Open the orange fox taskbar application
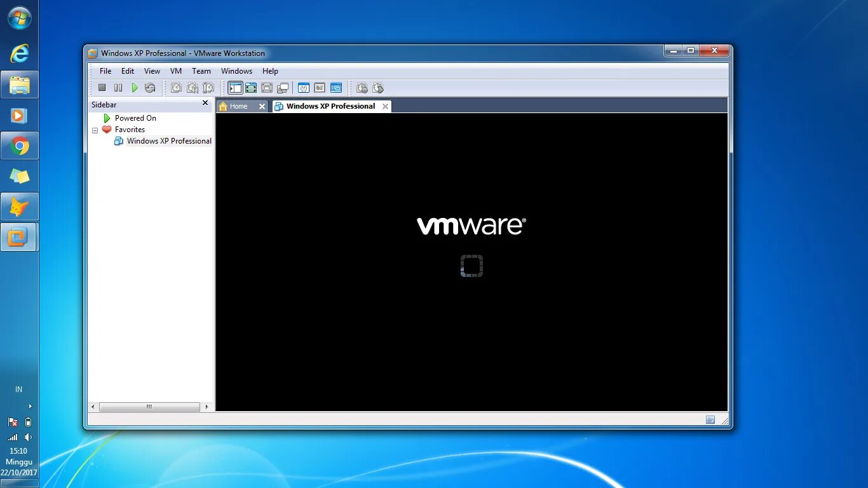 pos(19,207)
